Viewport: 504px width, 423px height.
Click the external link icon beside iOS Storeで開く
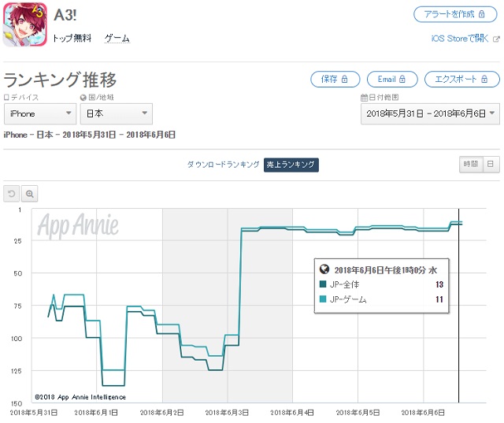(x=496, y=39)
